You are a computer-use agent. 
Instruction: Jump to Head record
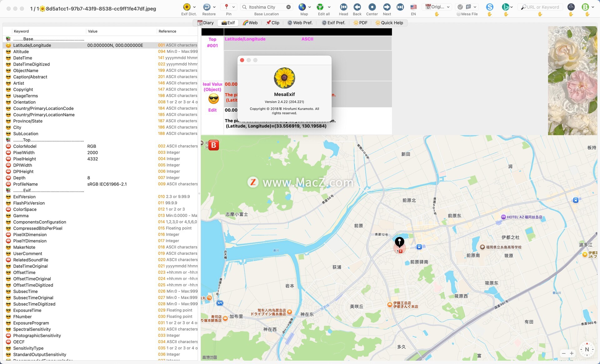point(343,7)
